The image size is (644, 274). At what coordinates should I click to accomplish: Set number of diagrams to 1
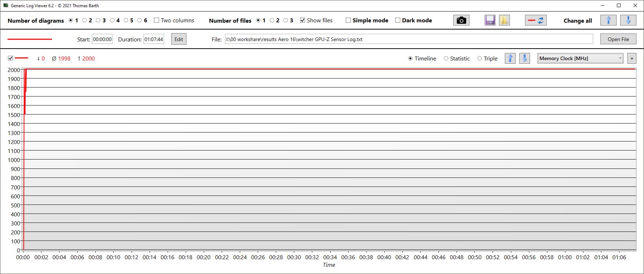(x=71, y=21)
